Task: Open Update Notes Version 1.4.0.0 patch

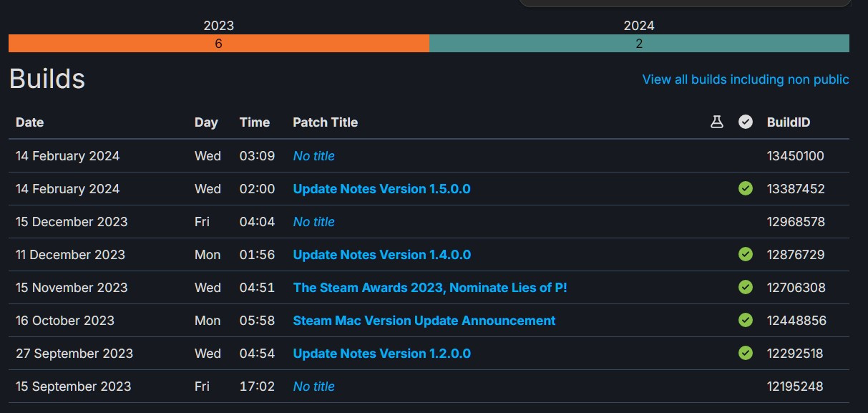Action: pos(381,255)
